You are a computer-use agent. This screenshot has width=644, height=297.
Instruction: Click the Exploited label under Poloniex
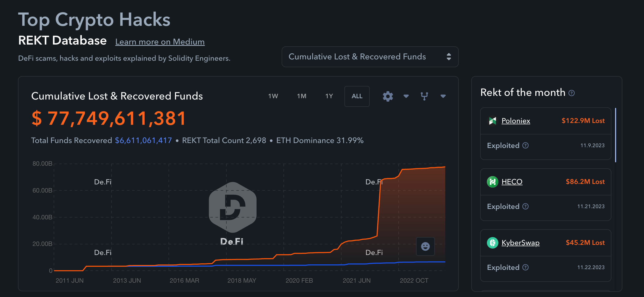pos(503,146)
